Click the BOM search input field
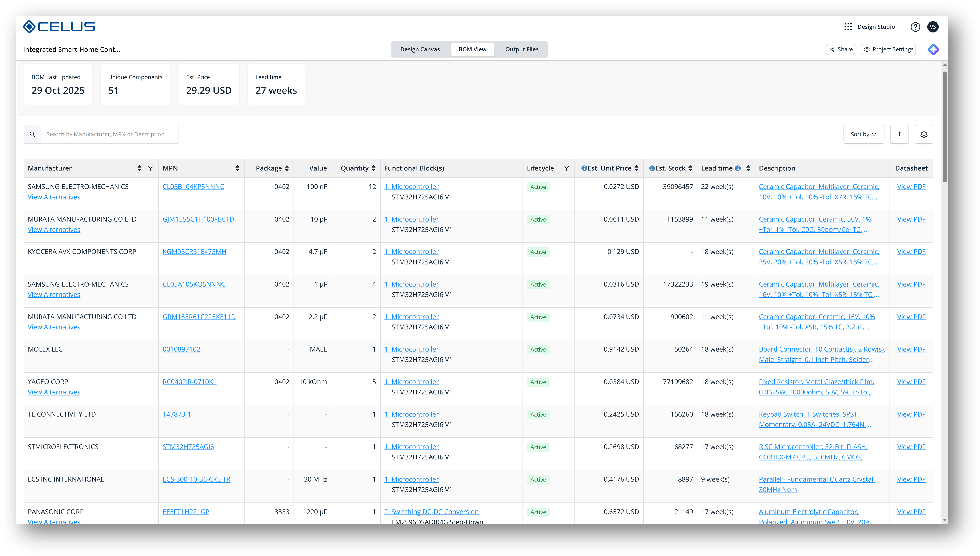The image size is (980, 556). [110, 135]
